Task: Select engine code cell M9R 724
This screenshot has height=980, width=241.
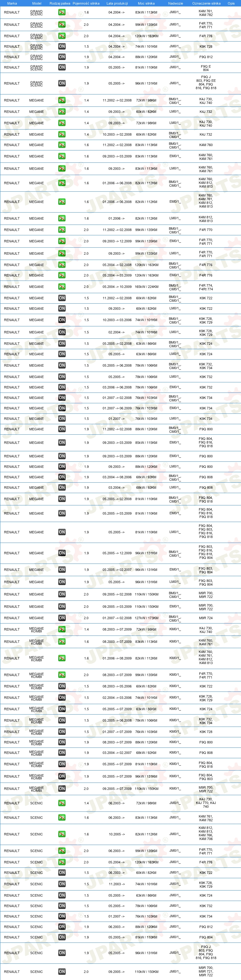Action: [206, 618]
